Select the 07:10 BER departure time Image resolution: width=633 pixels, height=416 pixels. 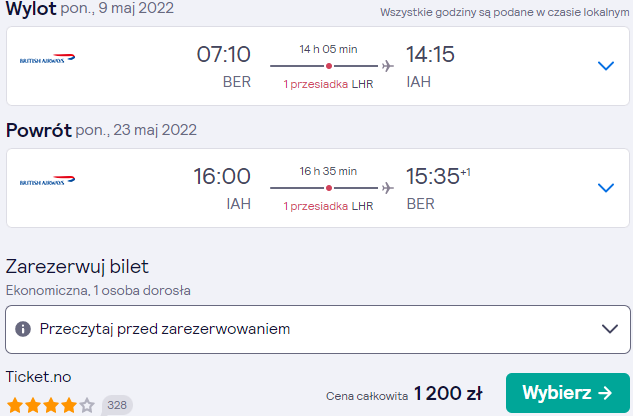(224, 67)
